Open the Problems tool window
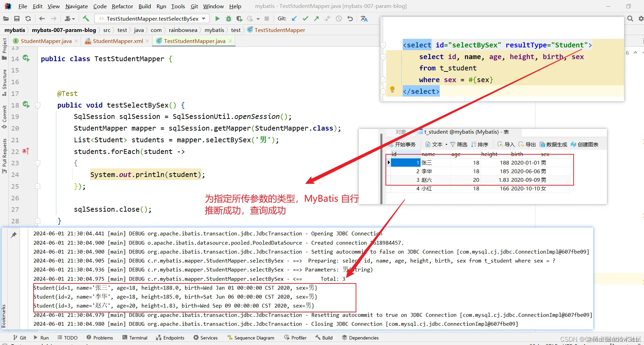The image size is (644, 345). [100, 338]
